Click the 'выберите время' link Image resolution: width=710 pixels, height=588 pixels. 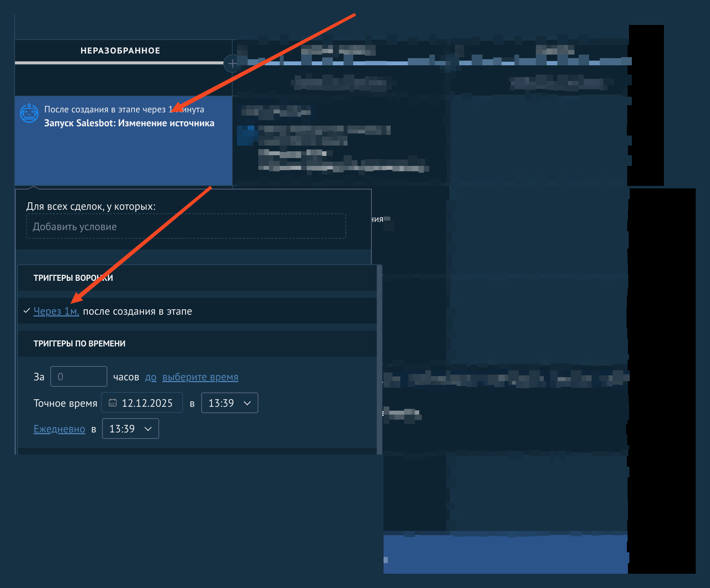(200, 377)
